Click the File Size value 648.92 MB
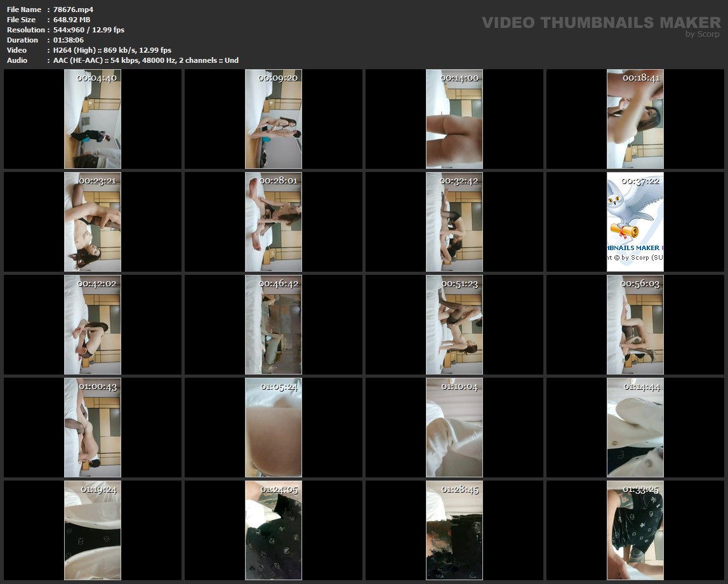Viewport: 728px width, 584px height. point(72,20)
